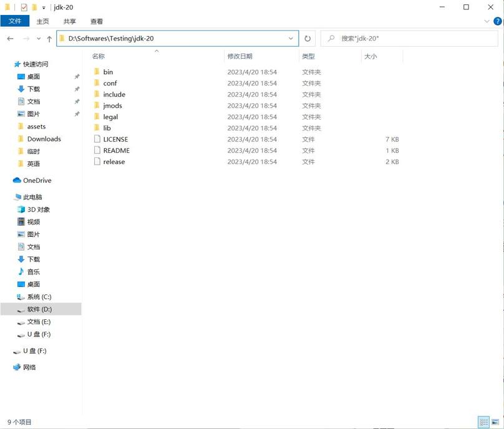Select the file name 'LICENSE'
This screenshot has width=504, height=429.
pos(116,140)
